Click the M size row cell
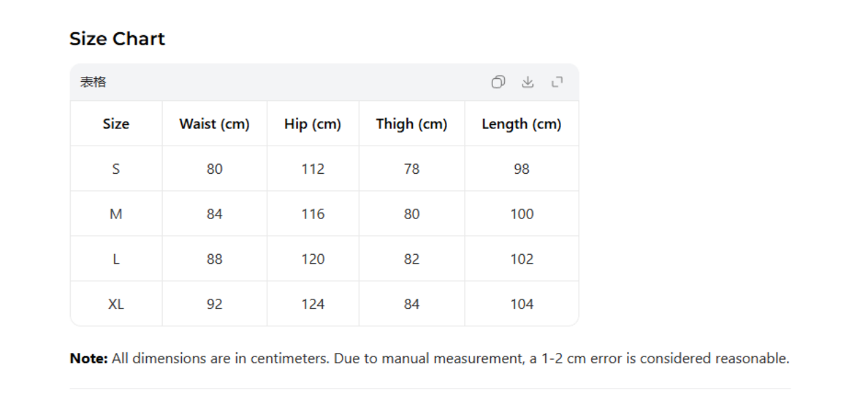 click(116, 214)
